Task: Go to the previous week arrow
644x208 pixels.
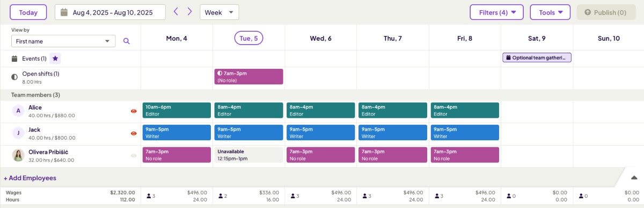Action: click(175, 12)
